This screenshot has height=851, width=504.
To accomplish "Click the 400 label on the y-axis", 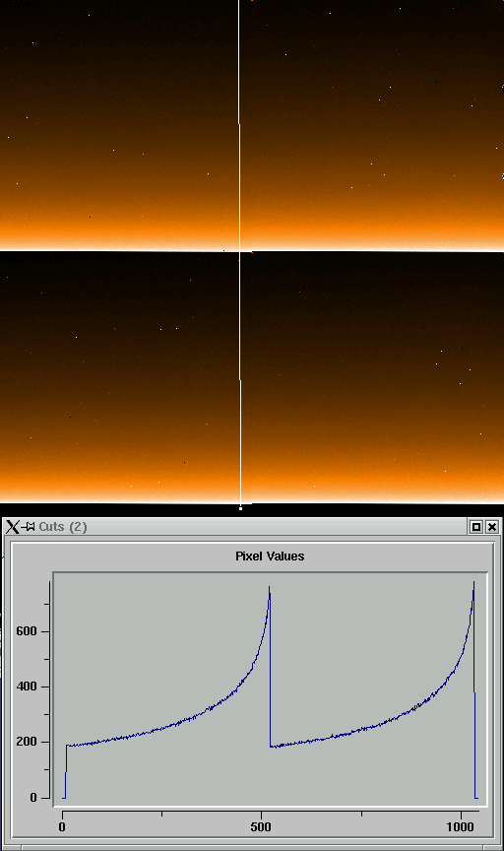I will click(x=26, y=687).
